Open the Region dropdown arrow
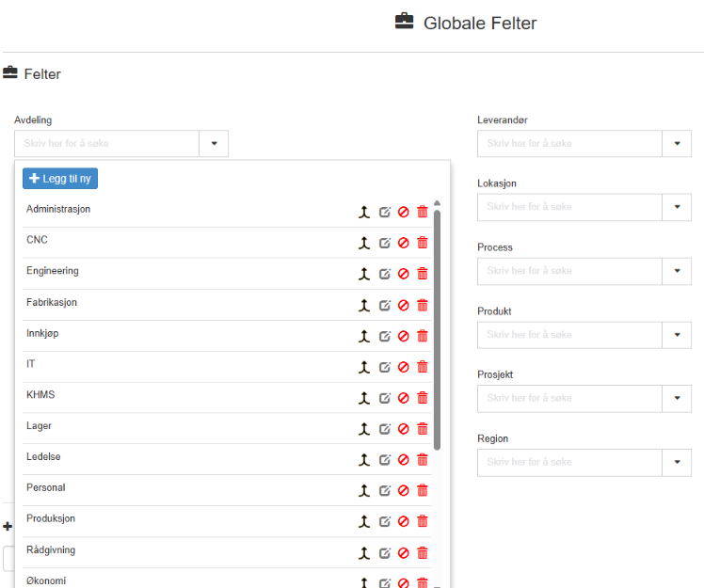Viewport: 704px width, 588px height. pos(677,462)
